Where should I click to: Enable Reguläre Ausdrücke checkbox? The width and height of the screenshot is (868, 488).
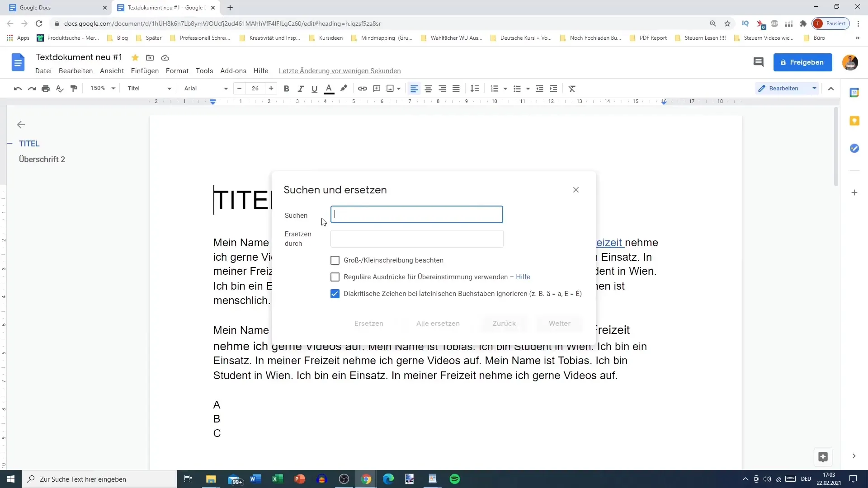coord(335,277)
